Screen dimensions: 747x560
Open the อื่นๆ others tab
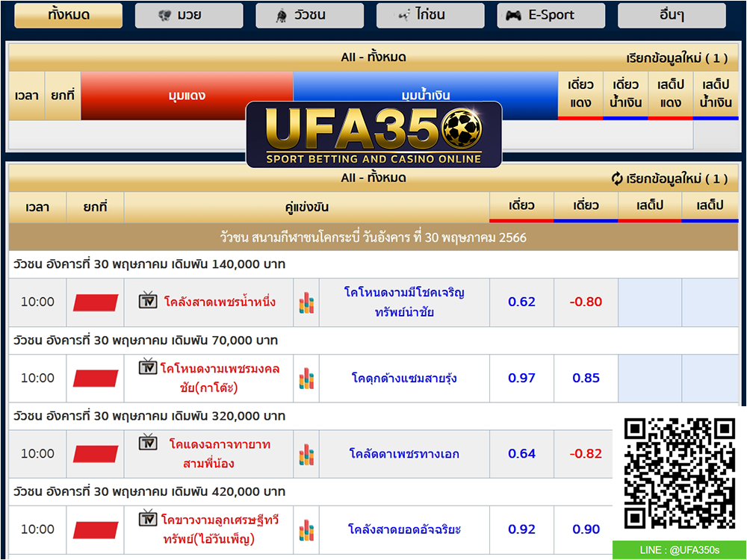click(672, 15)
